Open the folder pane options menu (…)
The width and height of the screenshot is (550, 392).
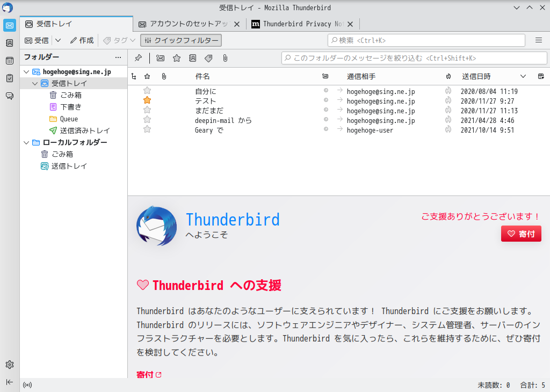coord(118,57)
